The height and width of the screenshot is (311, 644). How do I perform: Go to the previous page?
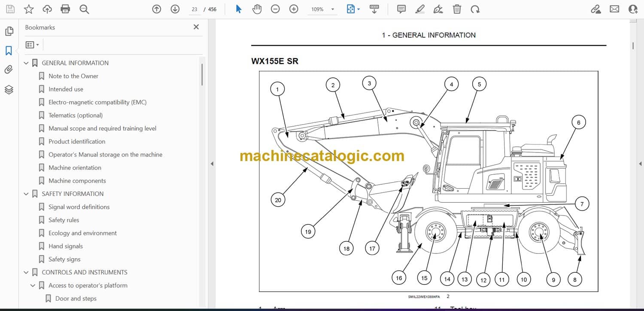[157, 9]
